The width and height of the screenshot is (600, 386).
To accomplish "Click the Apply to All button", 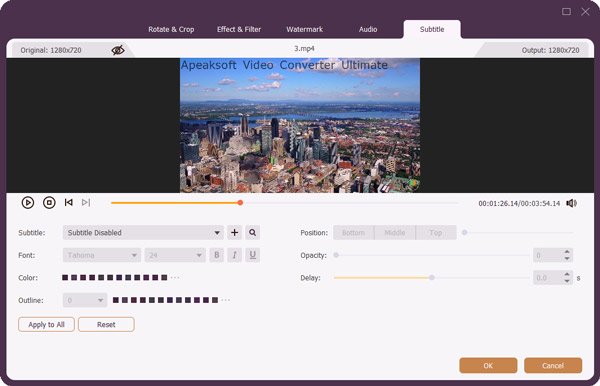I will point(46,324).
